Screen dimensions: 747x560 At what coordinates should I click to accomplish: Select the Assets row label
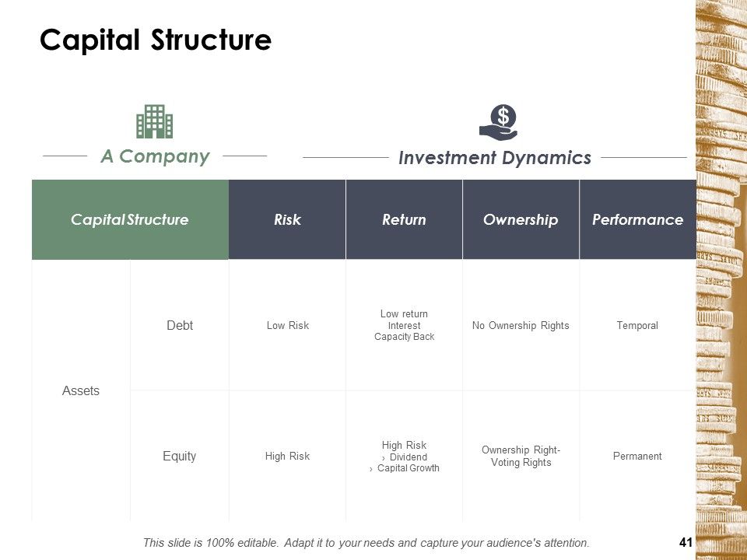pos(81,391)
